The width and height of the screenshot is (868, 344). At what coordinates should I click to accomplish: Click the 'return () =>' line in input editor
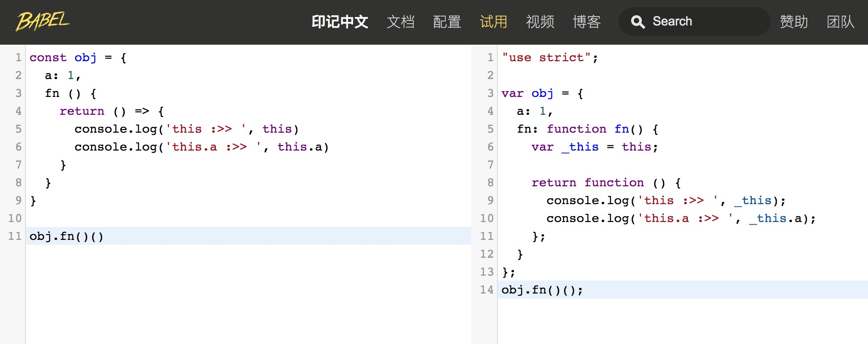pos(112,111)
